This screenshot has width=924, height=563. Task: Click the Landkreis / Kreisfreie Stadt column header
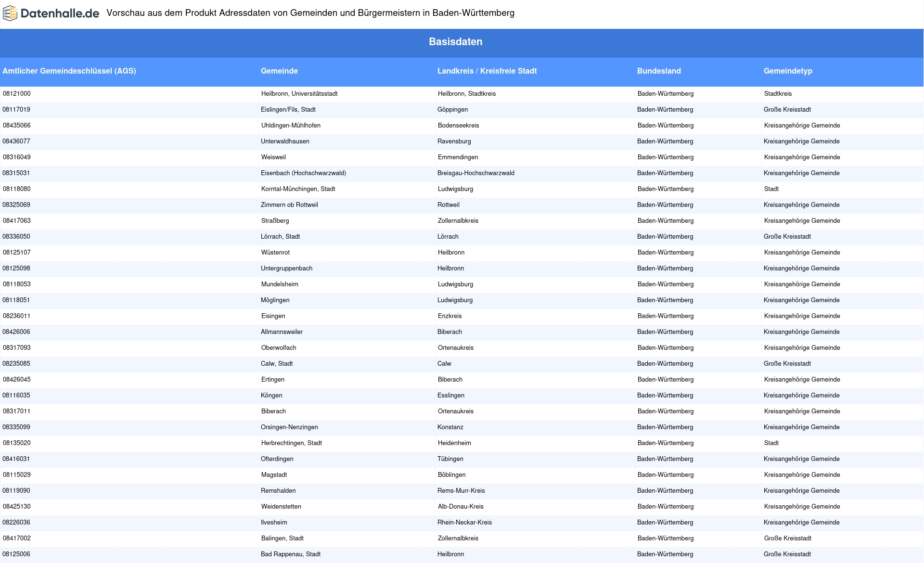coord(487,71)
